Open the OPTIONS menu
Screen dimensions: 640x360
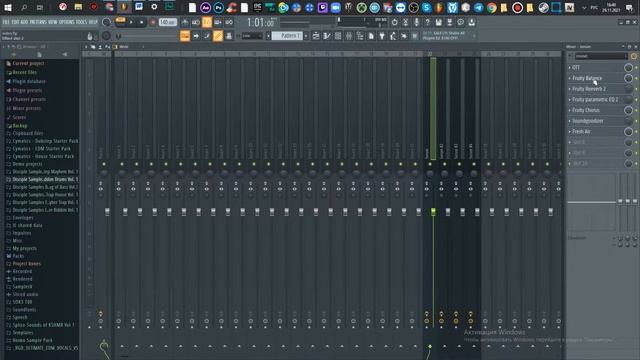pos(67,22)
